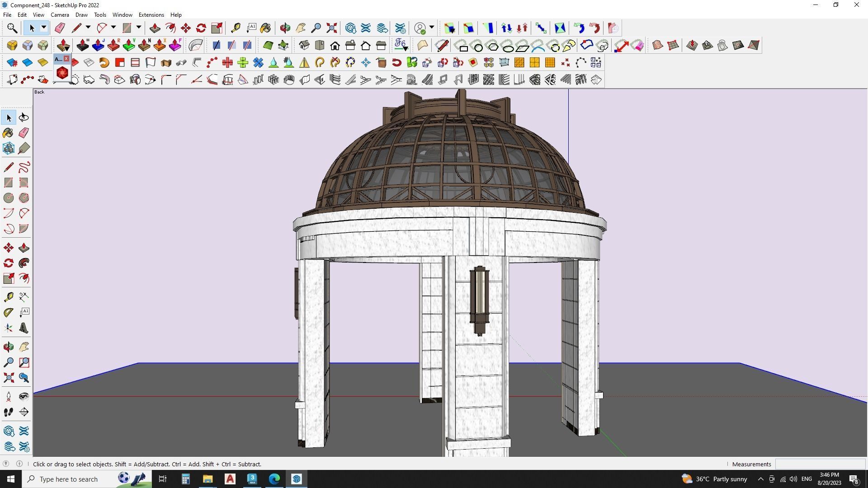
Task: Open File Explorer from the taskbar
Action: pos(208,479)
